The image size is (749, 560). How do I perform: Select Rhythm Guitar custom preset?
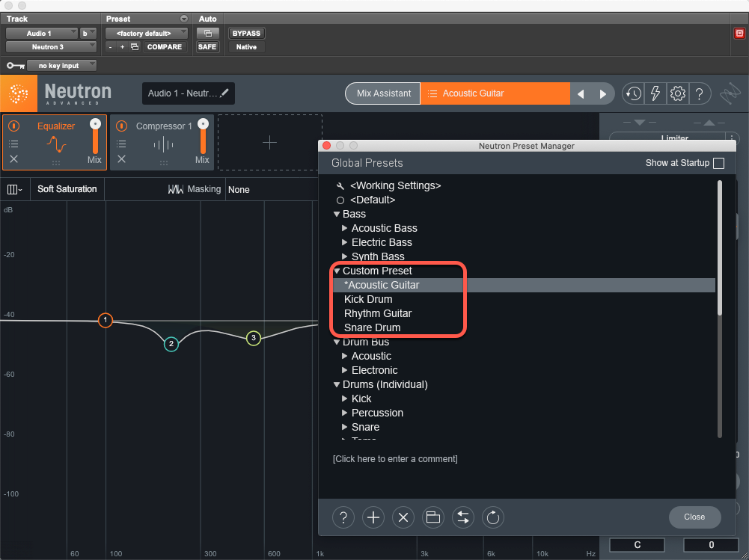pyautogui.click(x=378, y=314)
